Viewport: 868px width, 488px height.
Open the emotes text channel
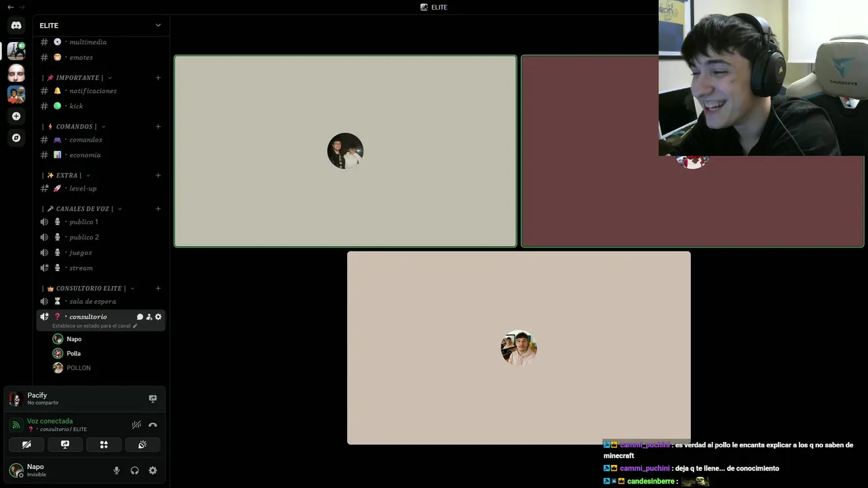(100, 58)
